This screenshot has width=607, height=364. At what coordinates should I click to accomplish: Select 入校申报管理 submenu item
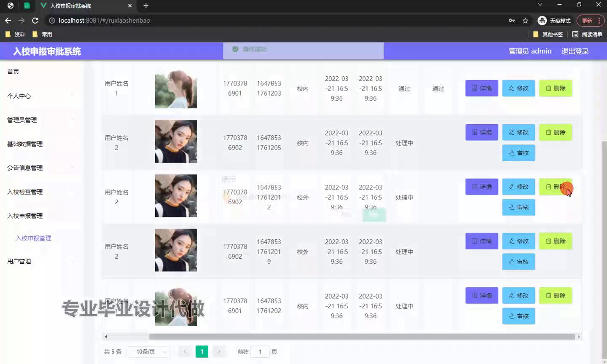coord(33,238)
